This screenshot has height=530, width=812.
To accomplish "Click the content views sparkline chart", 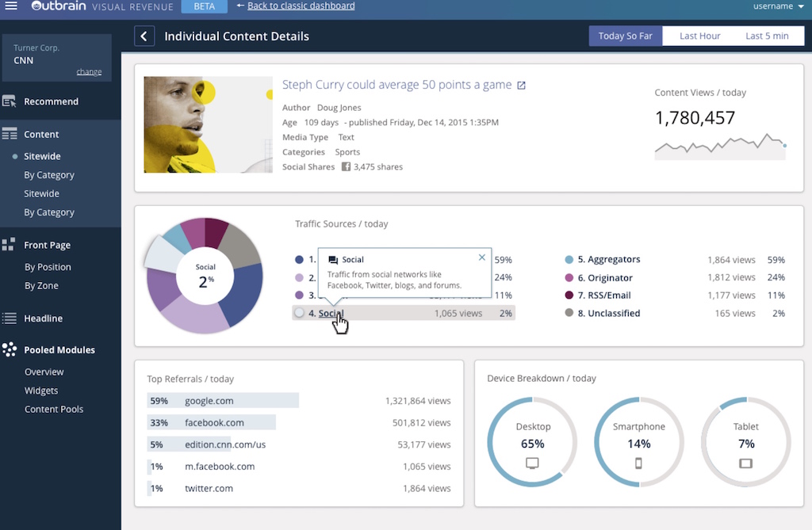I will click(720, 146).
